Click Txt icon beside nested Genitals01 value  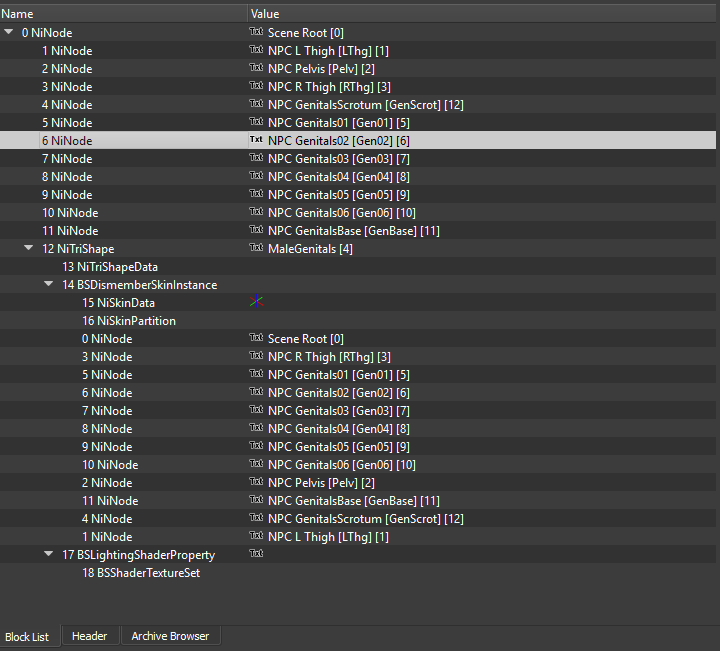pyautogui.click(x=256, y=374)
